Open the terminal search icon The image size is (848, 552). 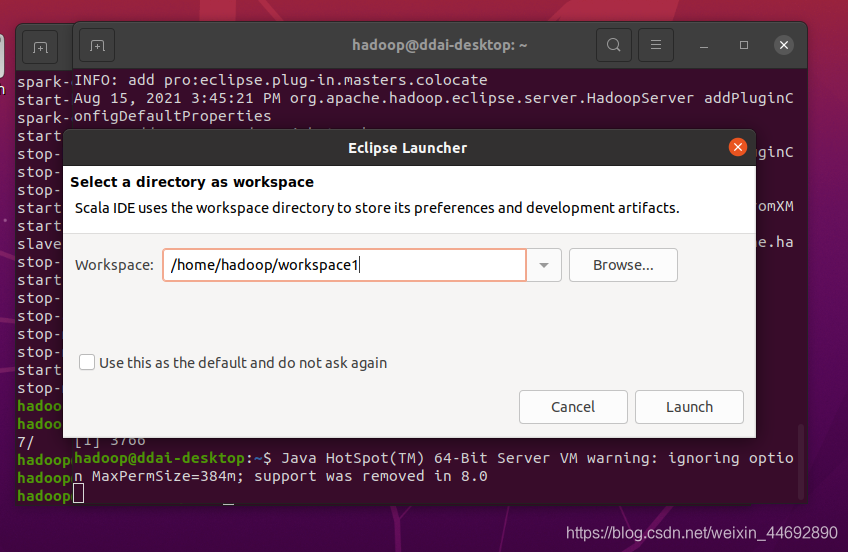coord(614,45)
